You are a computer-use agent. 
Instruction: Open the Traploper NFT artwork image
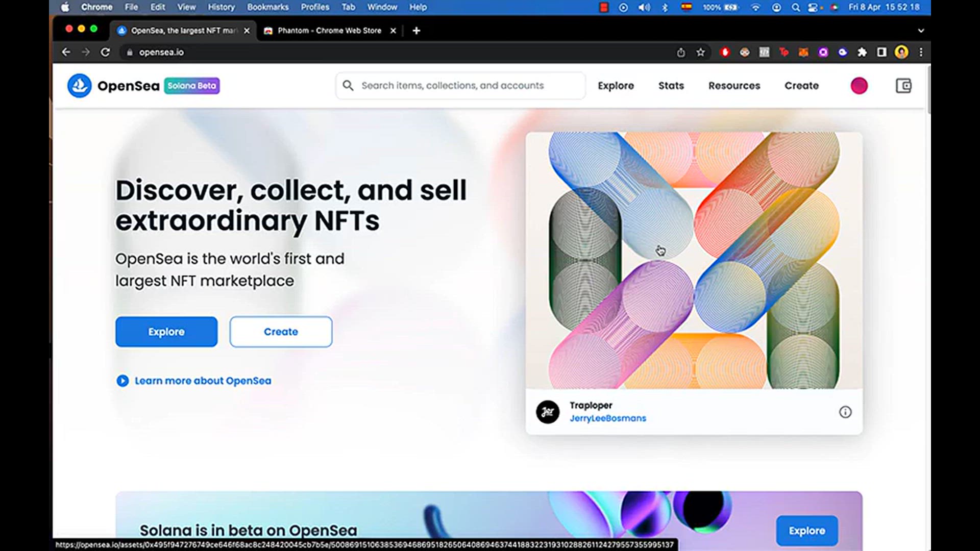pyautogui.click(x=694, y=260)
